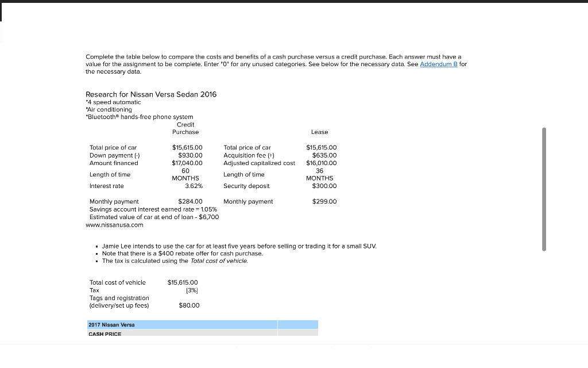Click the 'Acquisition fee (+)' label

tap(249, 155)
